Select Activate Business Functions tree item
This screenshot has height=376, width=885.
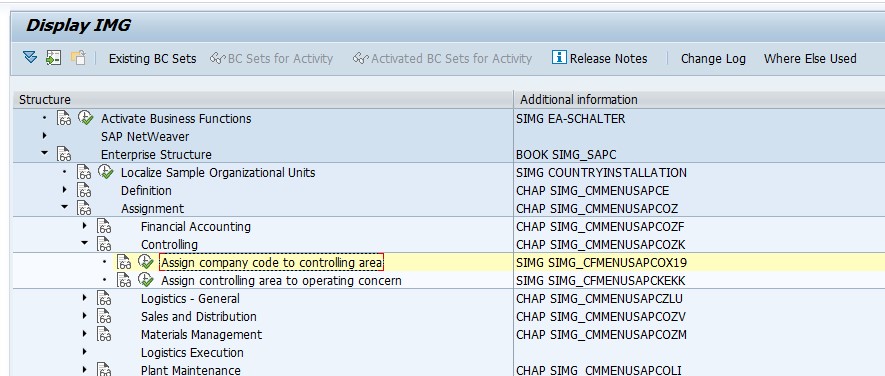point(176,119)
